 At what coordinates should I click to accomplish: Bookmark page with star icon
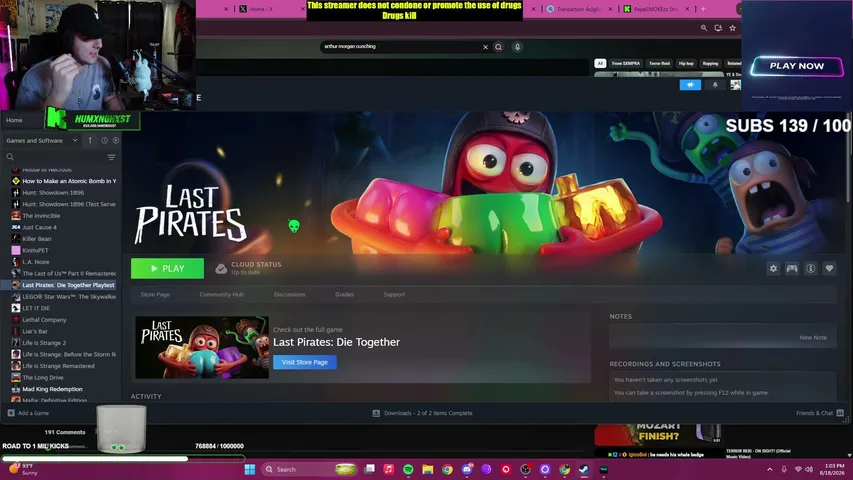732,28
